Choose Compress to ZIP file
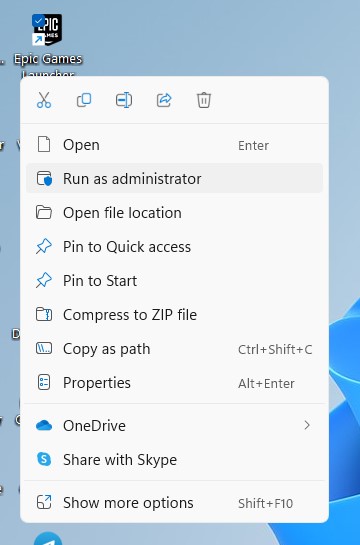 click(x=174, y=315)
